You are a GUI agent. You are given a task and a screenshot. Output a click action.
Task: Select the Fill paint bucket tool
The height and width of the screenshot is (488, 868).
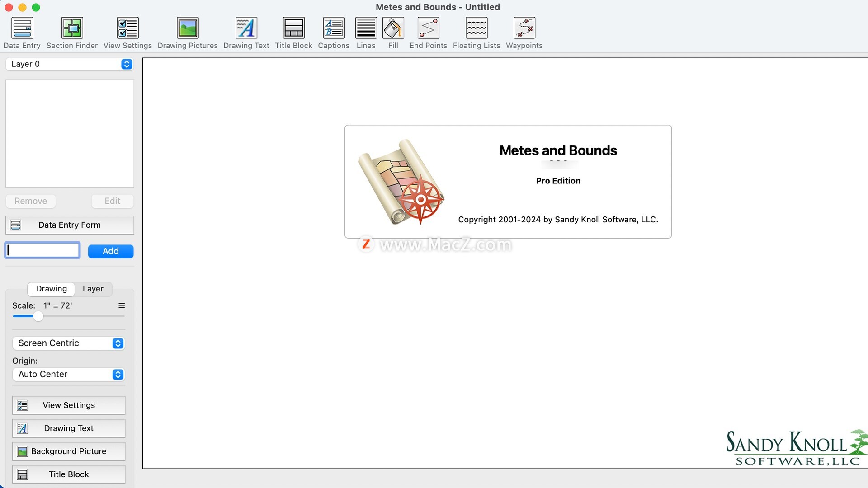pyautogui.click(x=393, y=28)
